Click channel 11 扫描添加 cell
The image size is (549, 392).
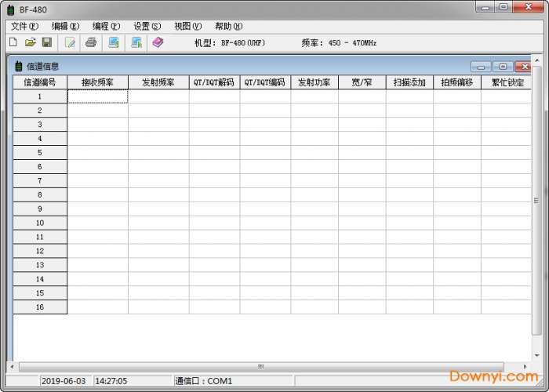pyautogui.click(x=409, y=237)
